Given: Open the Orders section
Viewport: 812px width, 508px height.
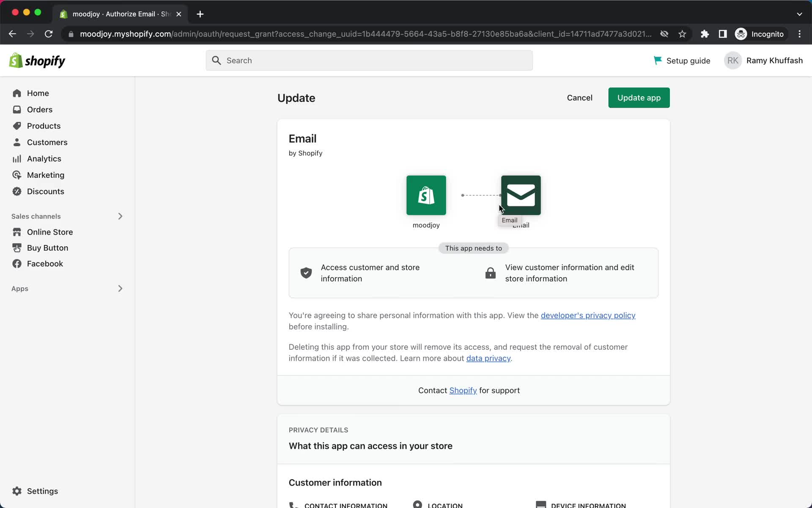Looking at the screenshot, I should click(x=40, y=110).
